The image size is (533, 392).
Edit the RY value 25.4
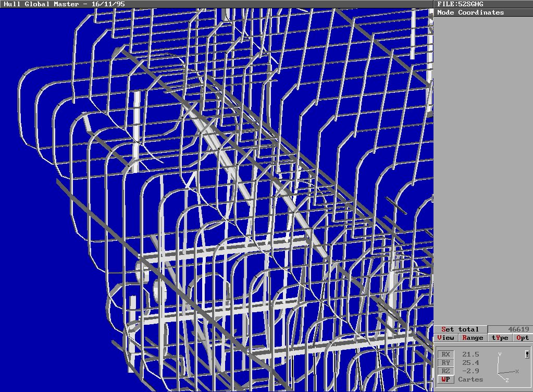pos(472,362)
